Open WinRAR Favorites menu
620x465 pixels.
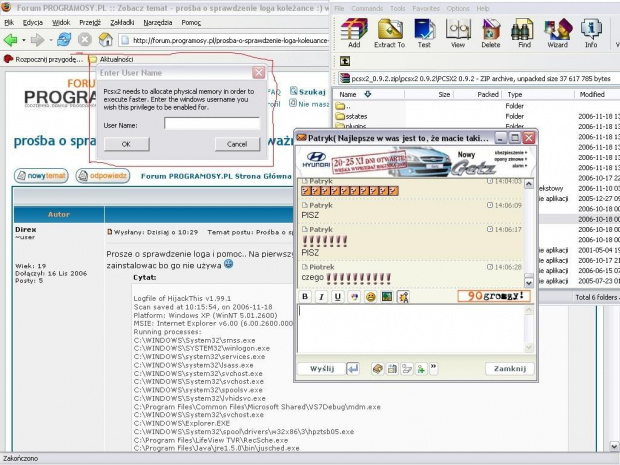426,8
